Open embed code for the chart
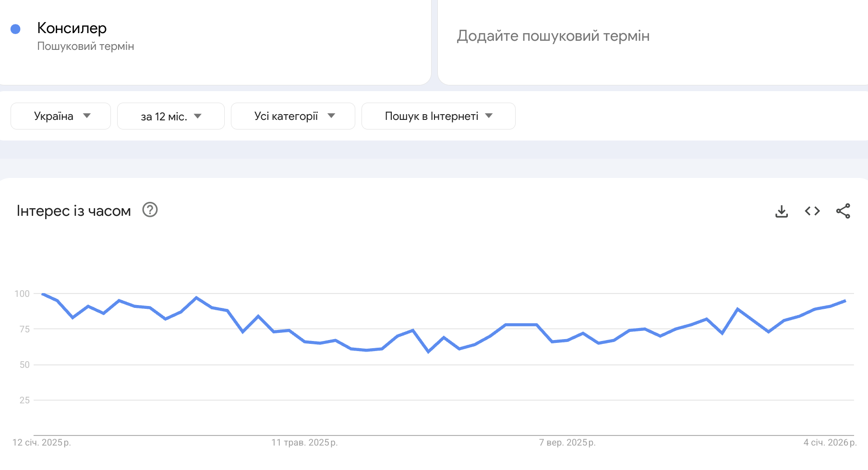Image resolution: width=868 pixels, height=470 pixels. coord(812,211)
